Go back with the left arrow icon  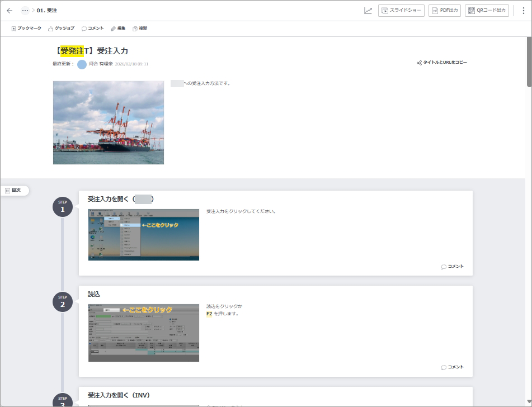pos(10,11)
